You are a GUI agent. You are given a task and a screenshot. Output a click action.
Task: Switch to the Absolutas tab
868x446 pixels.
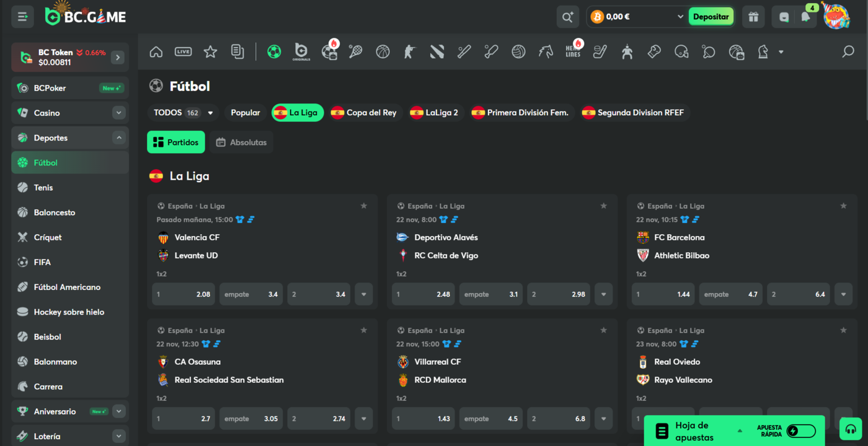click(x=241, y=142)
